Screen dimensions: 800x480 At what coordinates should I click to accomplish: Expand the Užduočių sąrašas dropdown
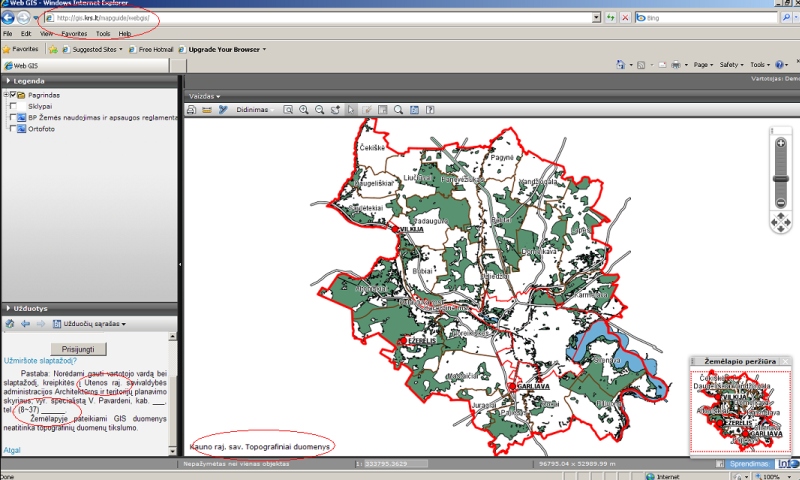pyautogui.click(x=90, y=323)
